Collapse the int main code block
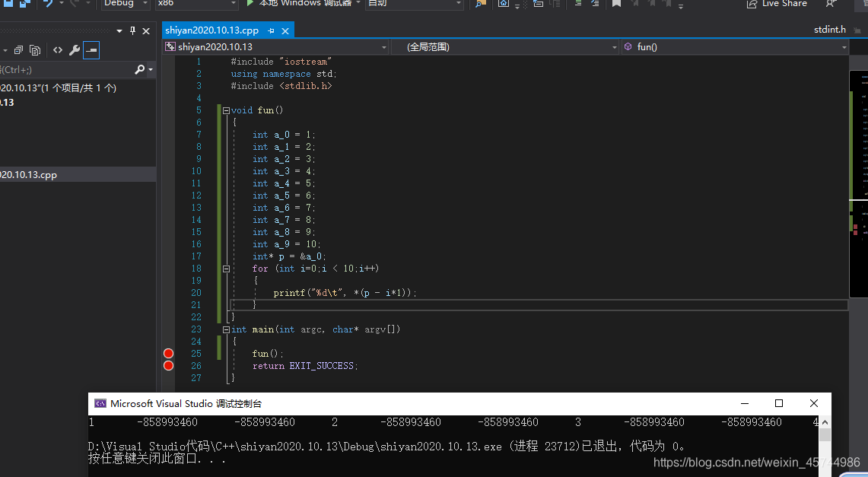This screenshot has height=477, width=868. coord(226,329)
